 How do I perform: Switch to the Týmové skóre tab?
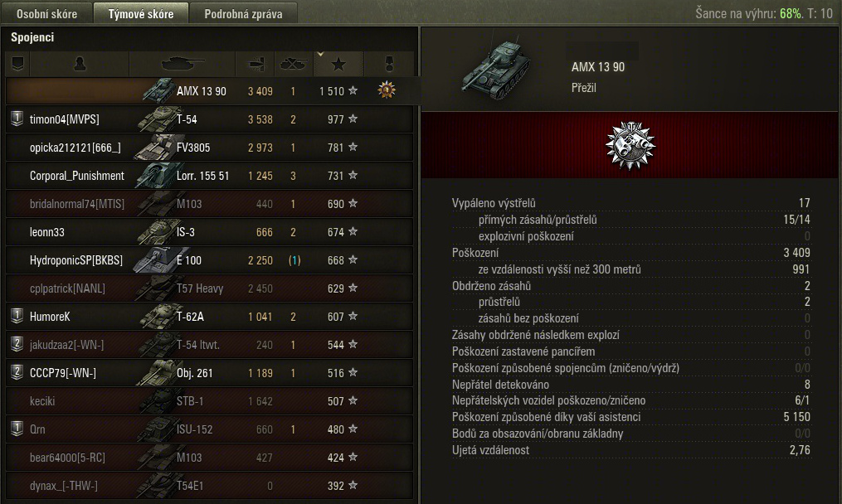coord(141,13)
